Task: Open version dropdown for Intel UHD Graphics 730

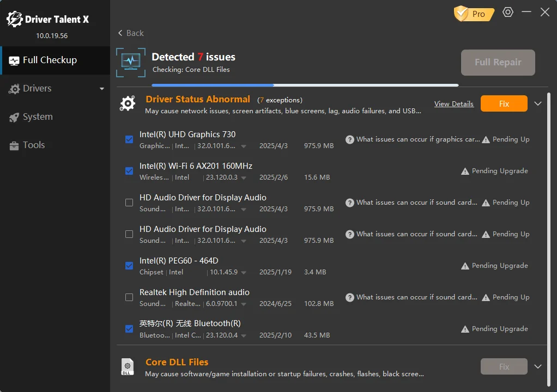Action: (x=244, y=146)
